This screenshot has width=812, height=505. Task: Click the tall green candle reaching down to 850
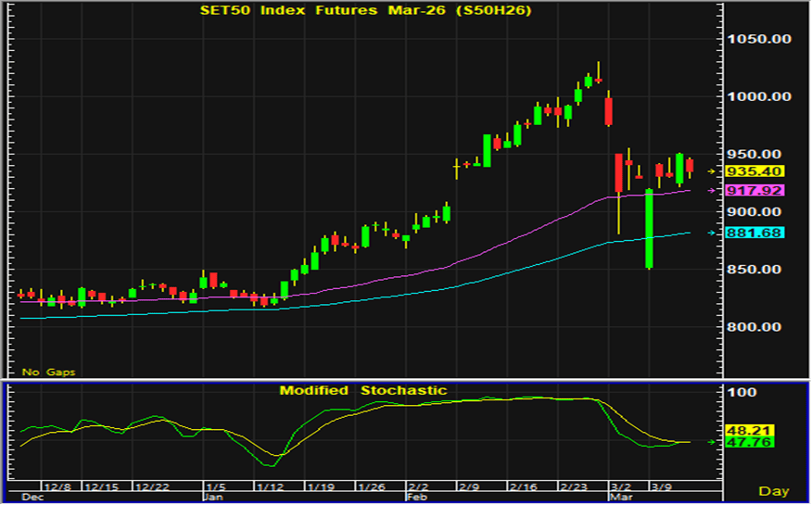650,229
